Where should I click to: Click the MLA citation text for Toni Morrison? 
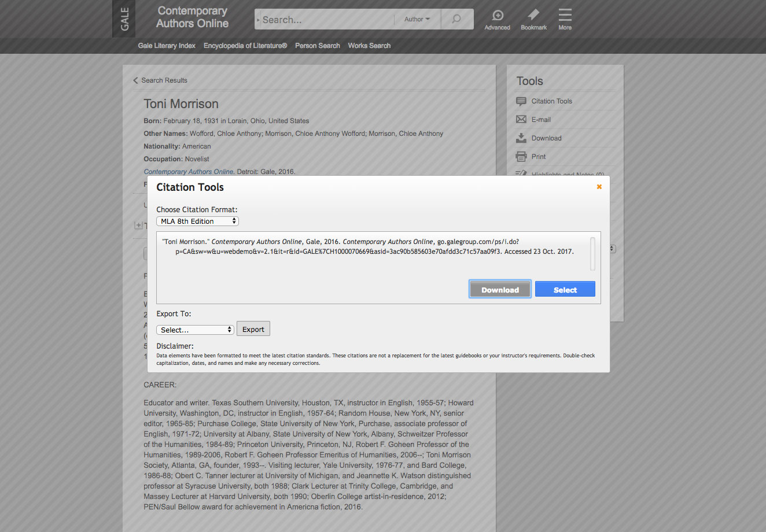pos(368,246)
